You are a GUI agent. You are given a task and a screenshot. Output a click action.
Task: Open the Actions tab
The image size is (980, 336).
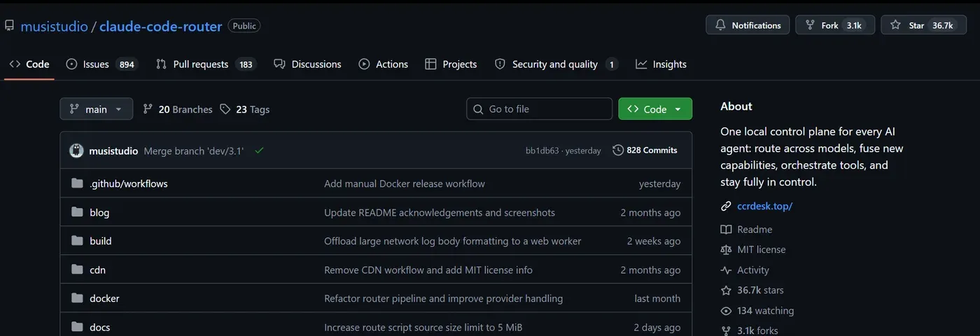(x=384, y=64)
